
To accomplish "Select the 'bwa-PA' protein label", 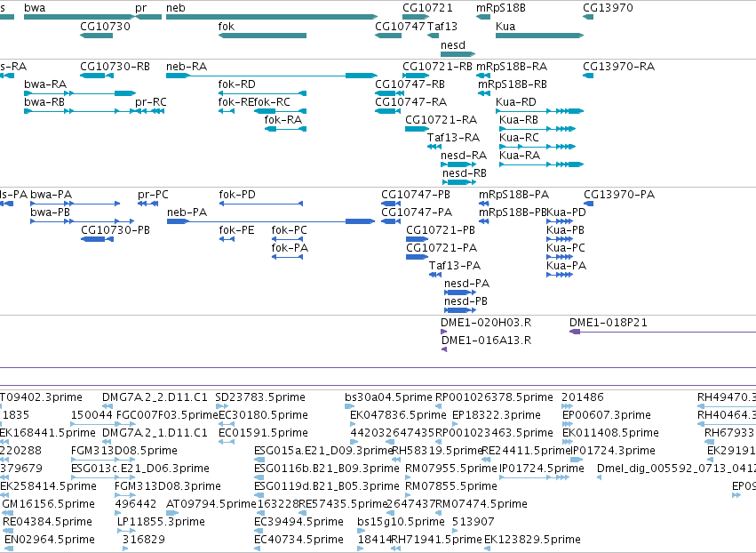I will pyautogui.click(x=52, y=195).
